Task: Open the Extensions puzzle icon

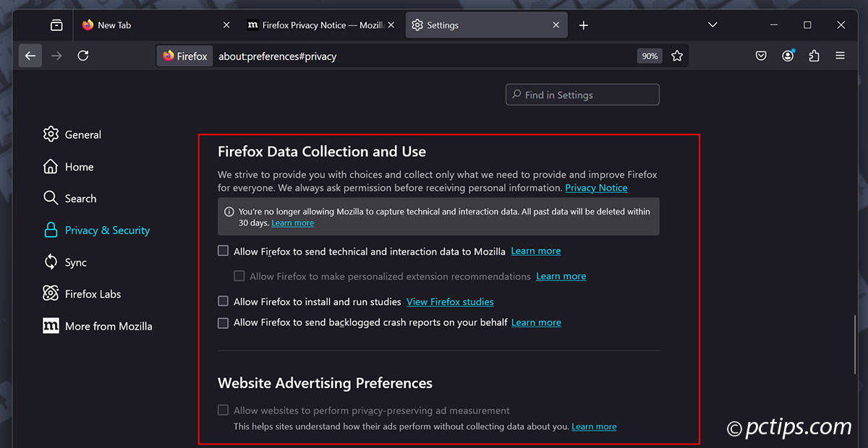Action: pos(814,56)
